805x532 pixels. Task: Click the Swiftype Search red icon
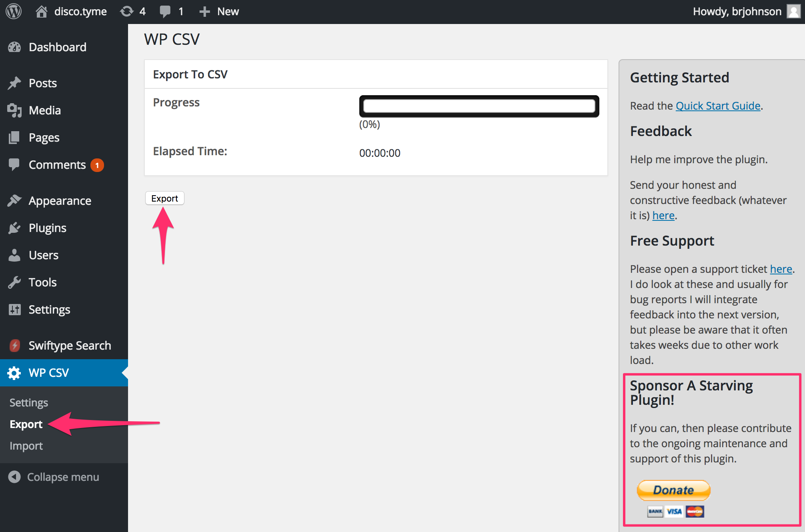click(x=15, y=346)
